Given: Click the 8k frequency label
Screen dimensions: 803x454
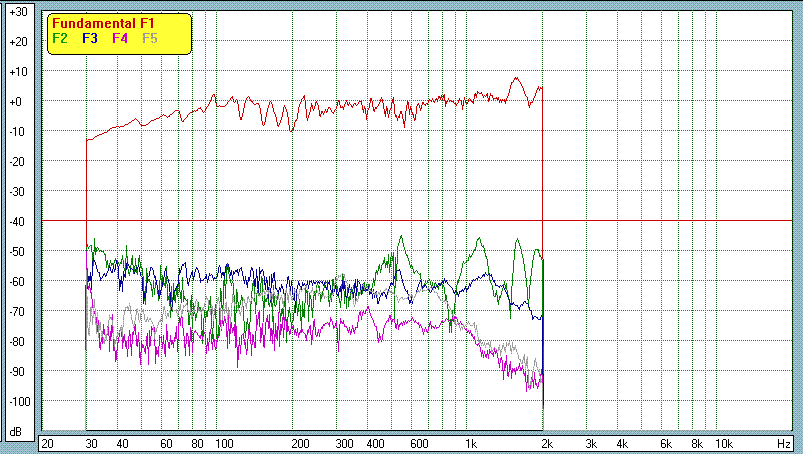Looking at the screenshot, I should pos(697,444).
